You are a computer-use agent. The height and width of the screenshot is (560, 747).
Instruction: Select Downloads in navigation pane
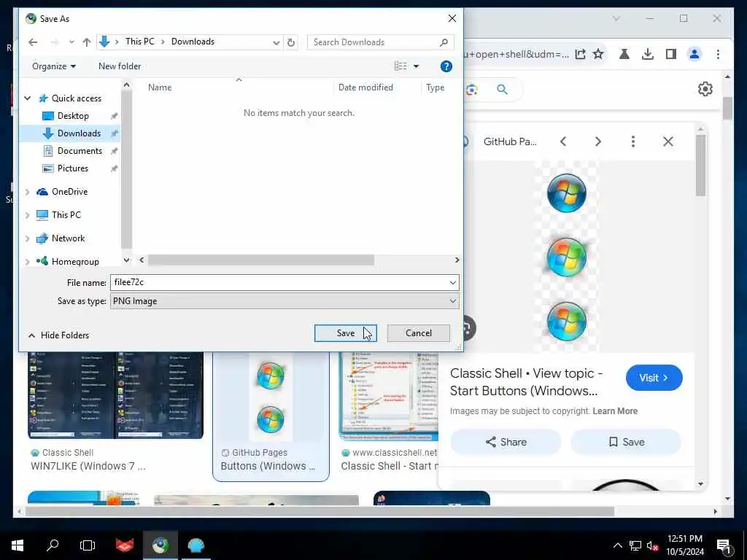pos(79,133)
